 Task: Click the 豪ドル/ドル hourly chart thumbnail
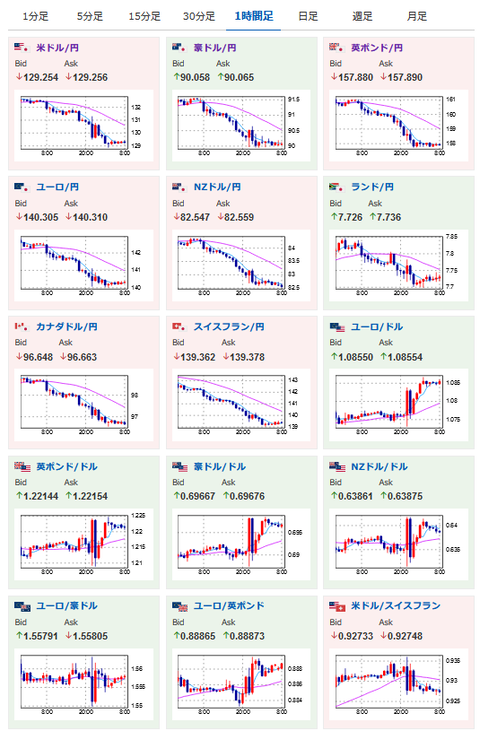click(238, 545)
